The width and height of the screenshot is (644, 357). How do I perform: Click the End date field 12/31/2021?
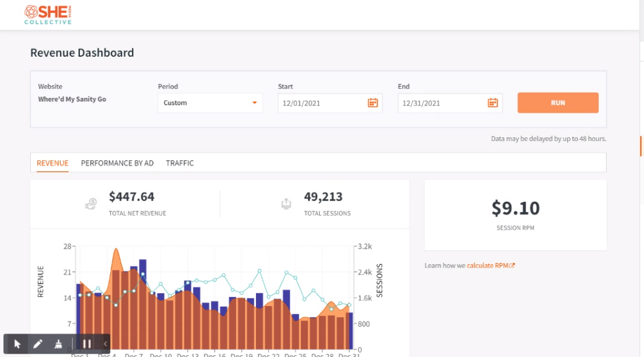[450, 103]
